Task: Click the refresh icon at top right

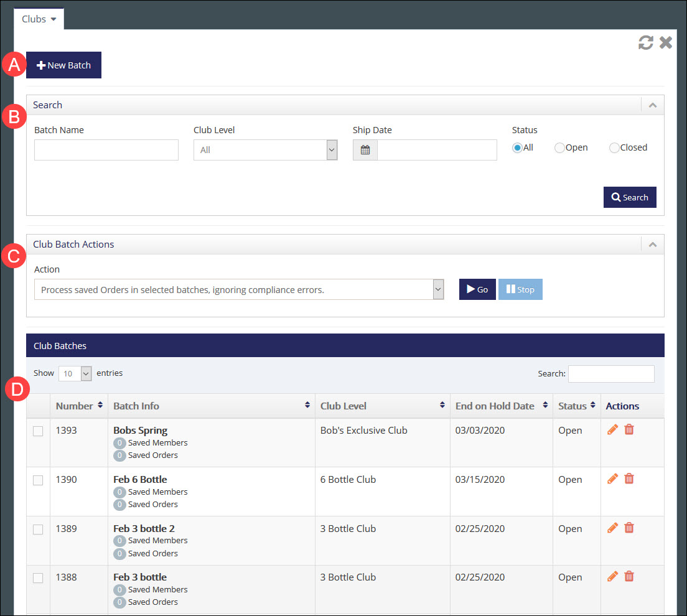Action: pos(645,42)
